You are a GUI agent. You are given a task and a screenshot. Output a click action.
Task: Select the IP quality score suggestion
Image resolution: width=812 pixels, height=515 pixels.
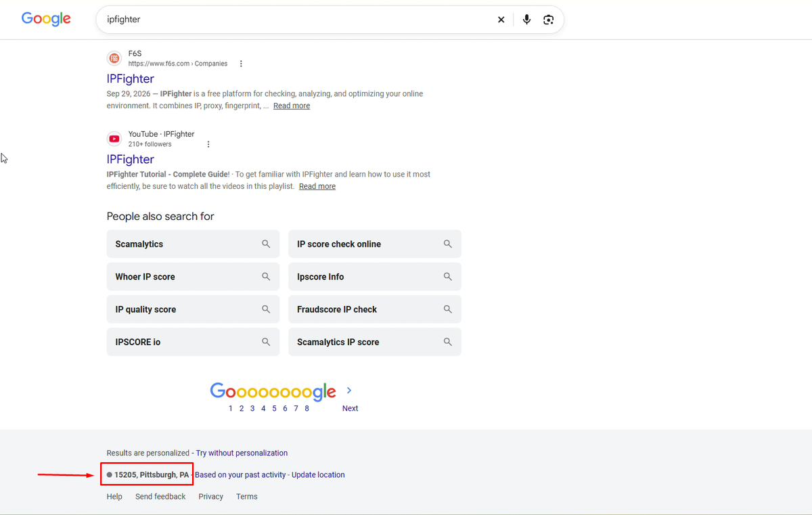coord(193,309)
